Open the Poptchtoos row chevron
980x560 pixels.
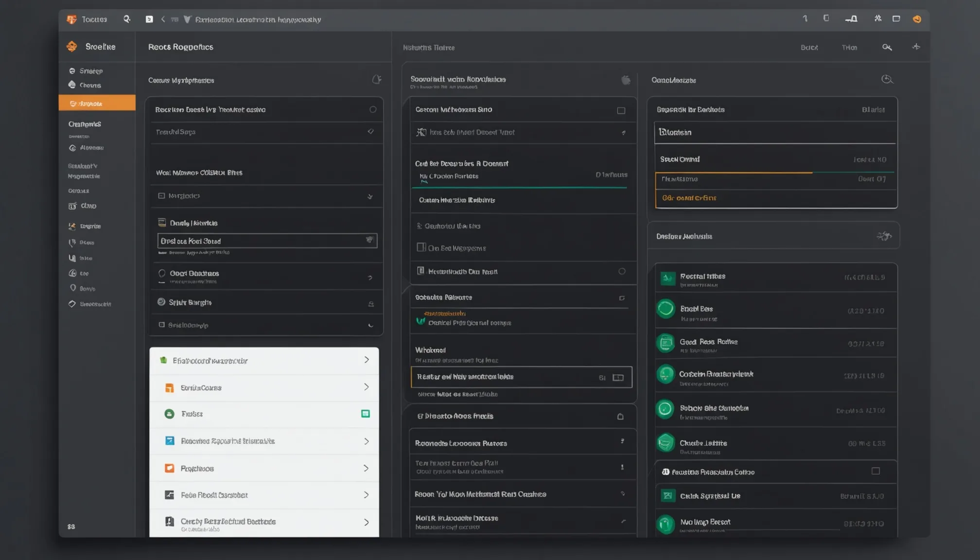tap(367, 468)
